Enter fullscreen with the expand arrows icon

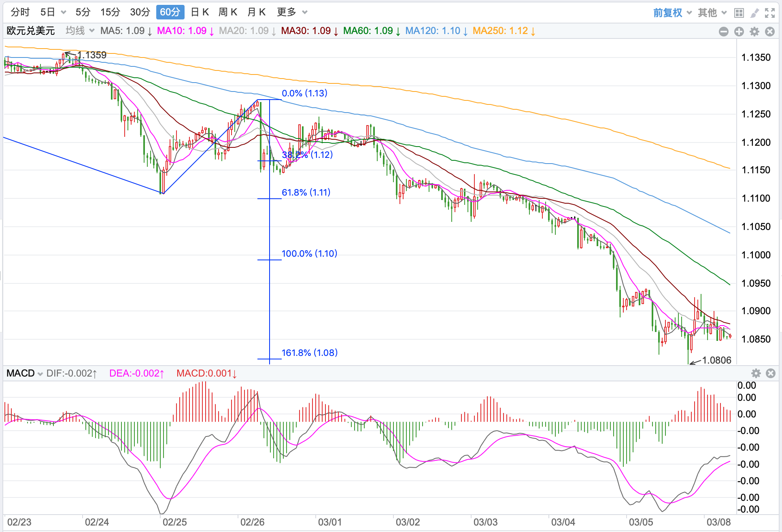pyautogui.click(x=769, y=13)
